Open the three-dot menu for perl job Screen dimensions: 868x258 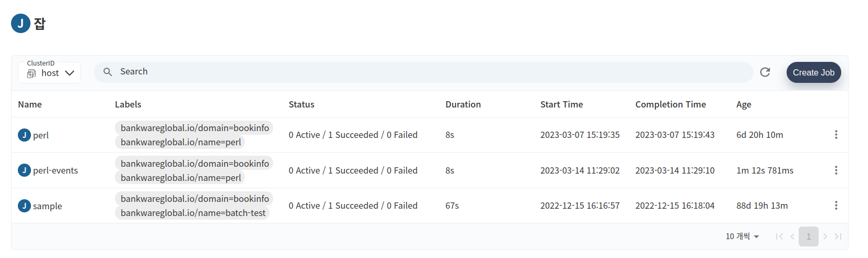pyautogui.click(x=836, y=135)
